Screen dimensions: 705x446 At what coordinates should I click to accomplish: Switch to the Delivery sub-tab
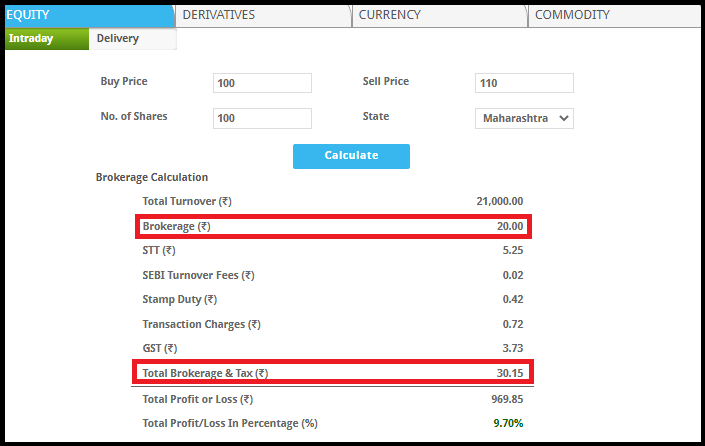[x=118, y=39]
